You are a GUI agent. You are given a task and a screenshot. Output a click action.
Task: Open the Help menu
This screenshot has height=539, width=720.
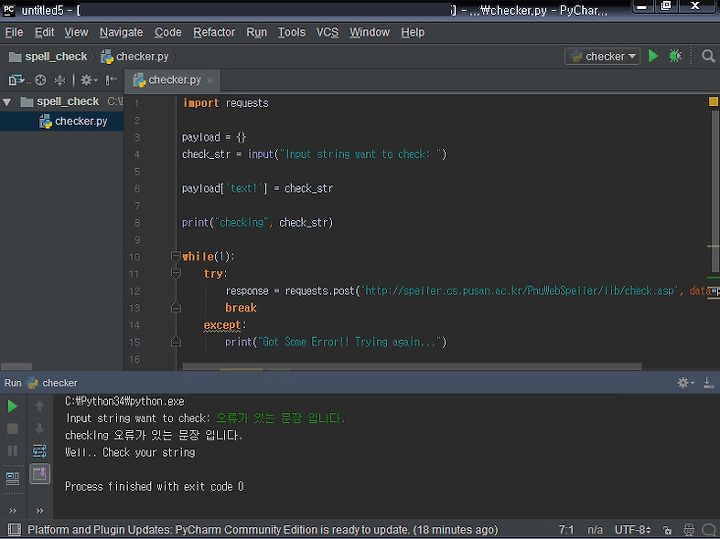(412, 32)
